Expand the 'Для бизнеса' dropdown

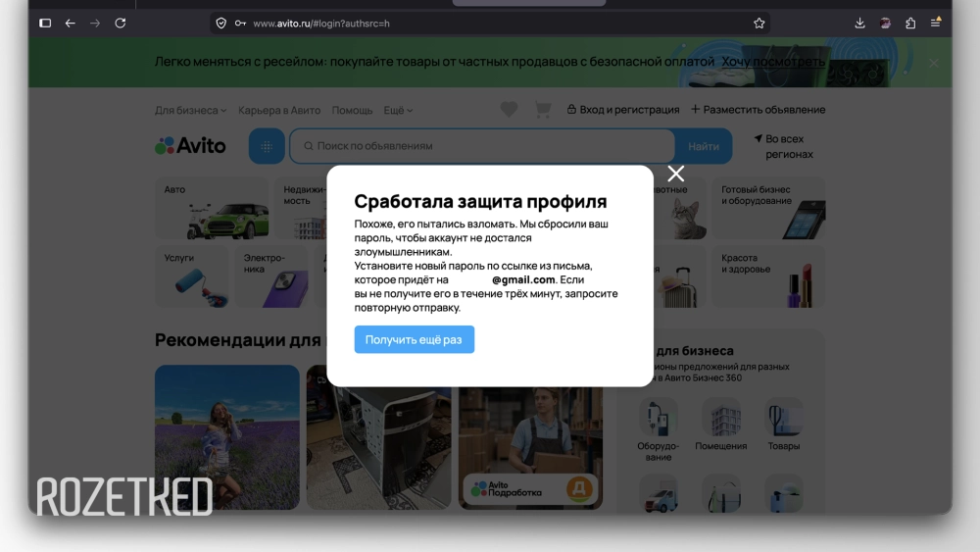tap(190, 110)
